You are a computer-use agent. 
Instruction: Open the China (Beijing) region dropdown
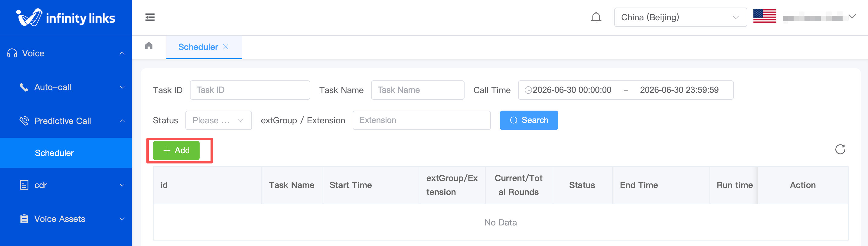pos(680,17)
